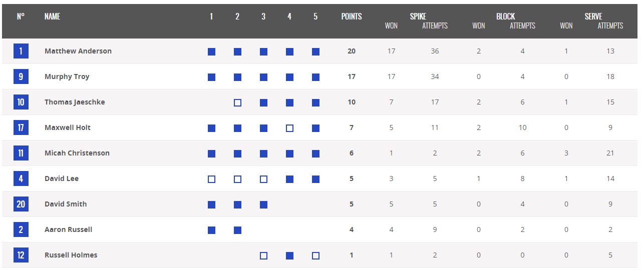Click Micah Christenson's filled set 3 square
This screenshot has height=271, width=644.
pyautogui.click(x=264, y=153)
